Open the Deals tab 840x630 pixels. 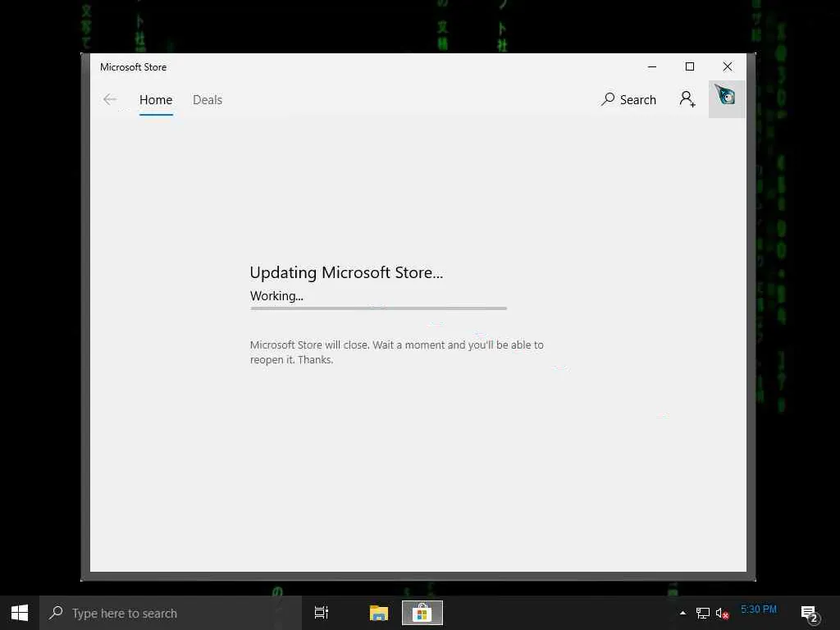208,100
